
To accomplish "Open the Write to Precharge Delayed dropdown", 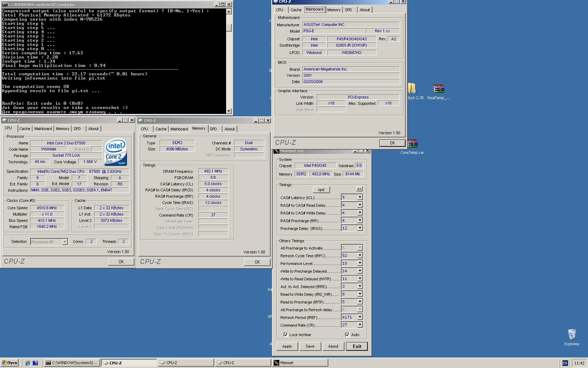I will point(359,271).
